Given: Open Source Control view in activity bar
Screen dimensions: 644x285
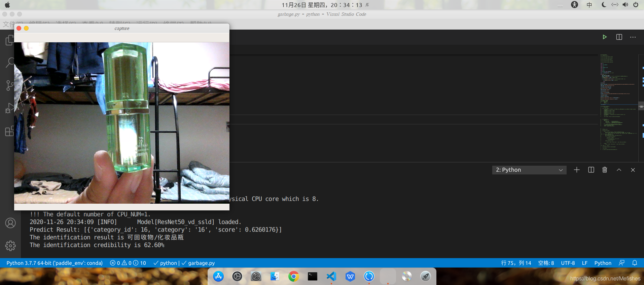Looking at the screenshot, I should [10, 85].
